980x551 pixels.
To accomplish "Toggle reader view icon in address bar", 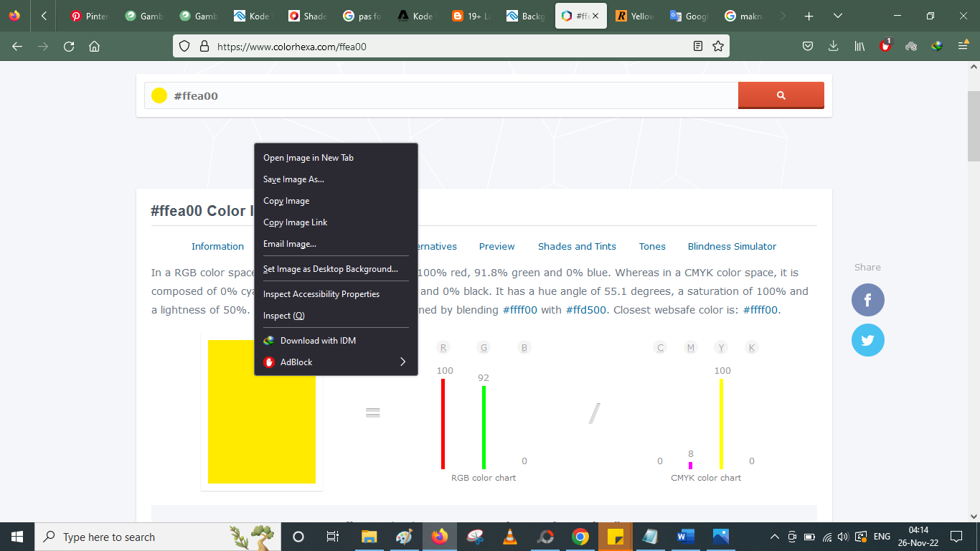I will [698, 46].
